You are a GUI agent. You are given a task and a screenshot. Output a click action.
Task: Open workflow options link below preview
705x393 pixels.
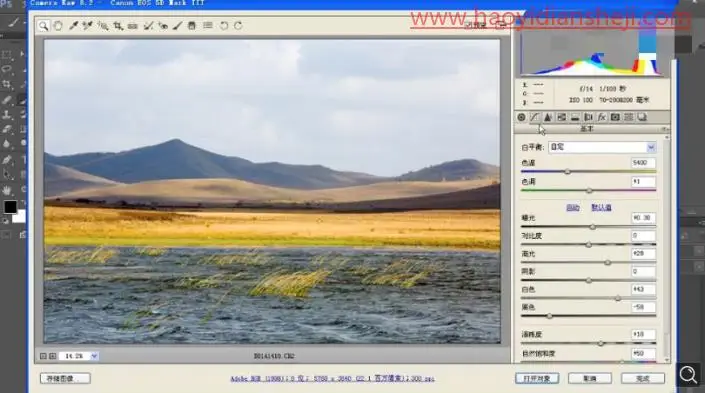[332, 379]
